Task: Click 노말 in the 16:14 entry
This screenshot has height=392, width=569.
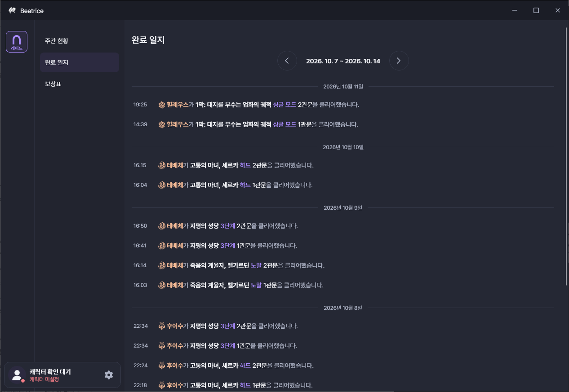Action: (x=256, y=265)
